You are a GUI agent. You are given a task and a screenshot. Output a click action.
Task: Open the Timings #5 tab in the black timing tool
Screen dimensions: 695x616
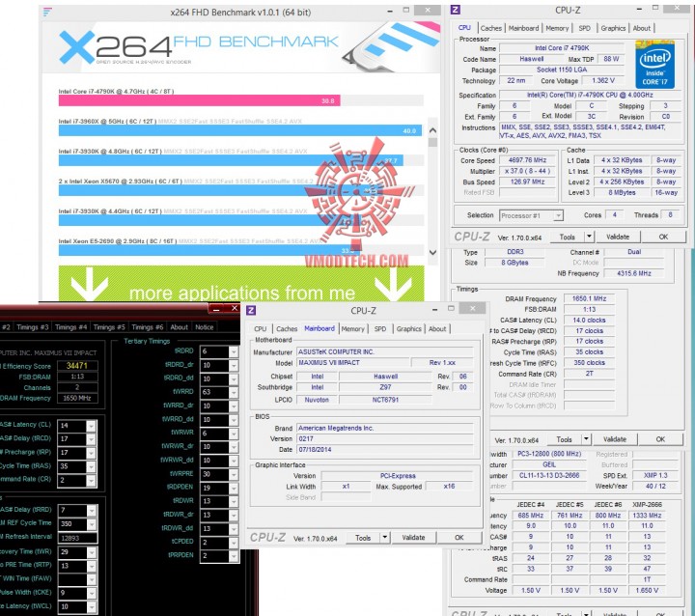click(109, 327)
